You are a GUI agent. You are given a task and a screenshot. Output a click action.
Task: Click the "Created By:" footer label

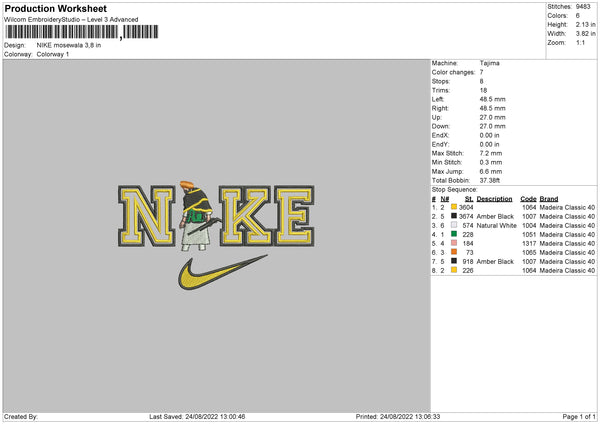coord(21,417)
